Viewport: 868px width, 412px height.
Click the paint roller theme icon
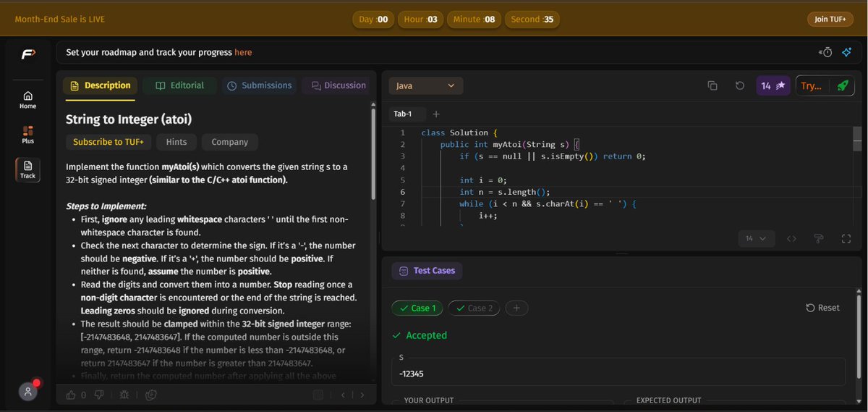[819, 238]
